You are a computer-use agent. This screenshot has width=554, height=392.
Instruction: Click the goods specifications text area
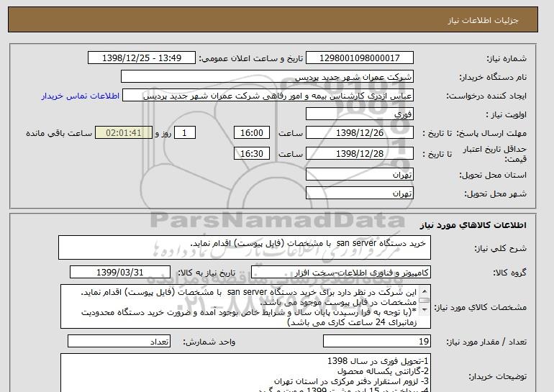(x=245, y=306)
